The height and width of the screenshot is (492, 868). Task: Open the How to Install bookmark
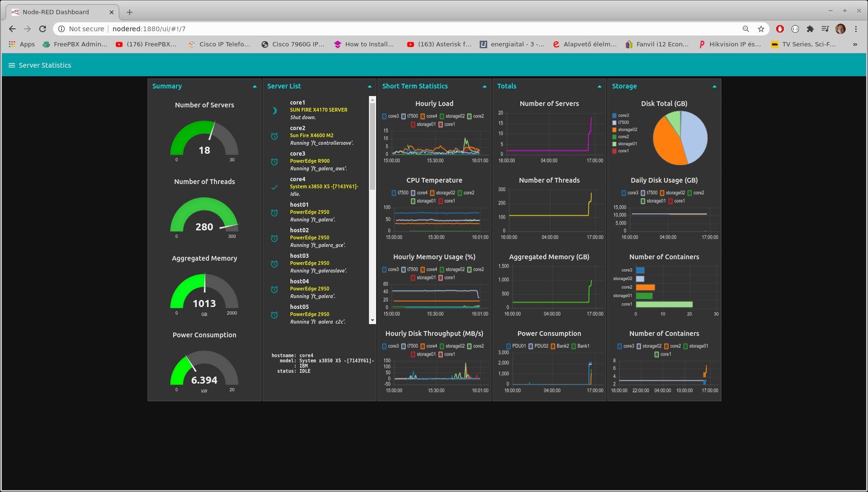(x=364, y=44)
